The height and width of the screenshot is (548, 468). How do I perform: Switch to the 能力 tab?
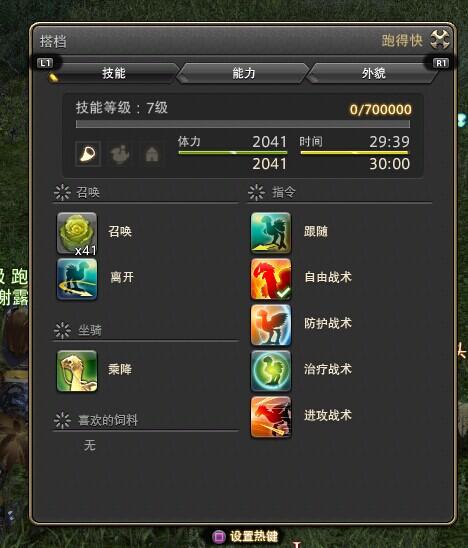pos(243,73)
